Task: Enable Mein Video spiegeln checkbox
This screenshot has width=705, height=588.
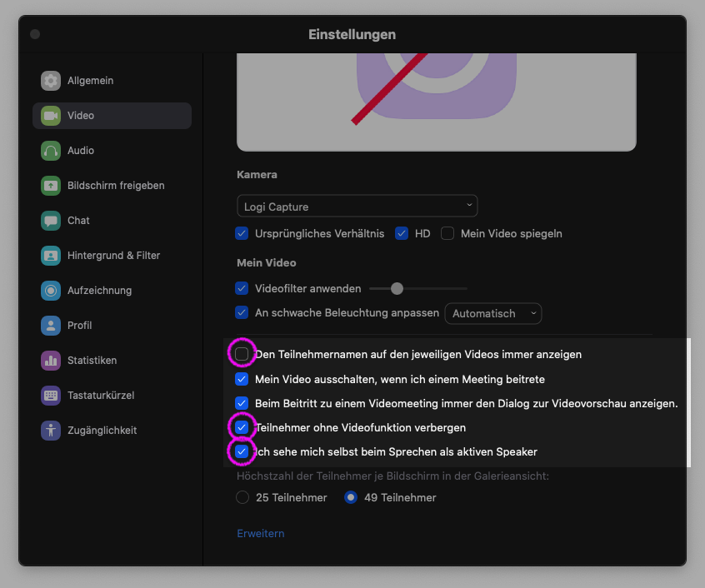Action: (x=447, y=234)
